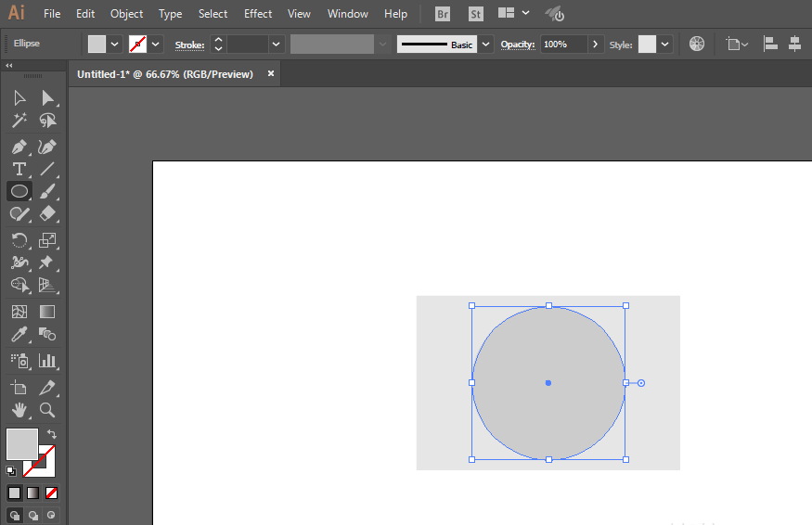Select the Magic Wand tool

pos(19,121)
